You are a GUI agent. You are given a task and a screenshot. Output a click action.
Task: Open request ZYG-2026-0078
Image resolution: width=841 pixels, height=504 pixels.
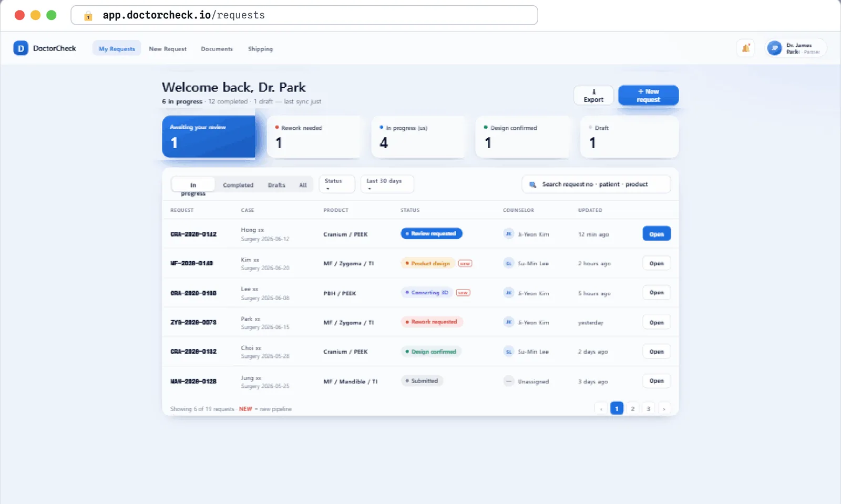pyautogui.click(x=657, y=322)
